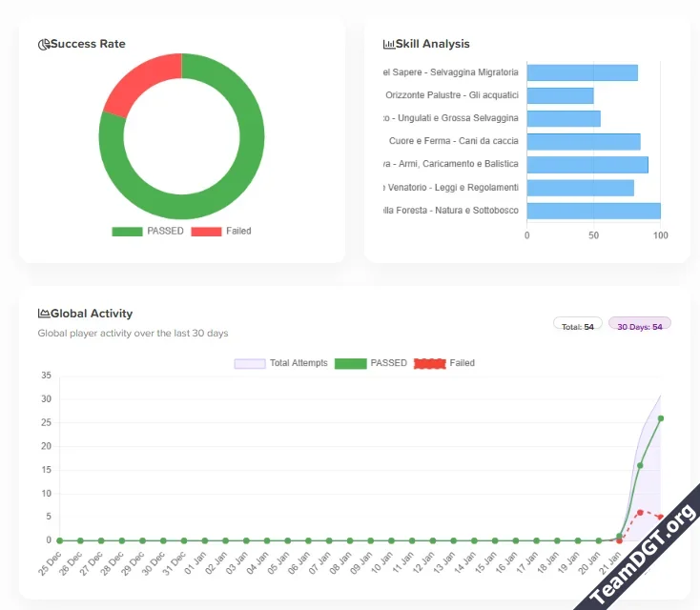Select the Cani da caccia skill bar

coord(583,142)
